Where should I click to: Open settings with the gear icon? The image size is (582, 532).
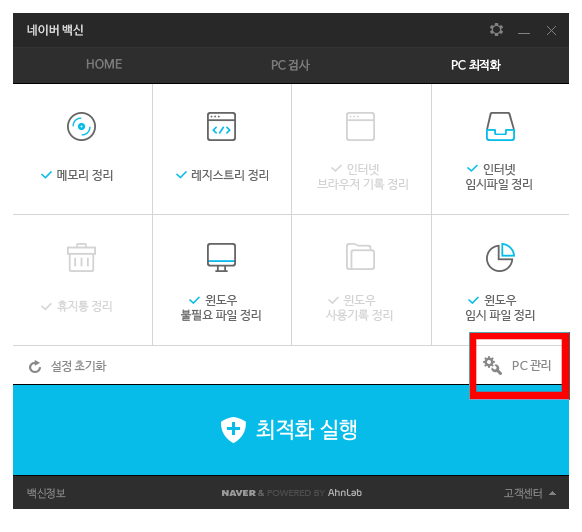coord(496,30)
